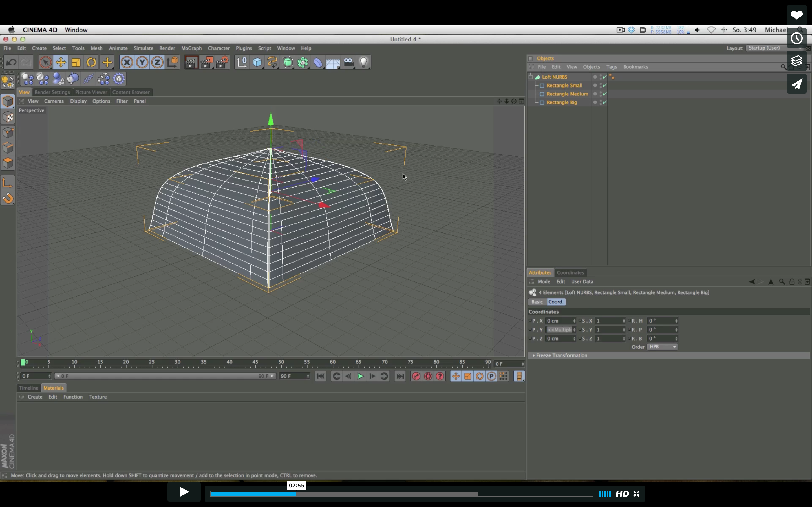
Task: Select the Scale tool icon
Action: (76, 62)
